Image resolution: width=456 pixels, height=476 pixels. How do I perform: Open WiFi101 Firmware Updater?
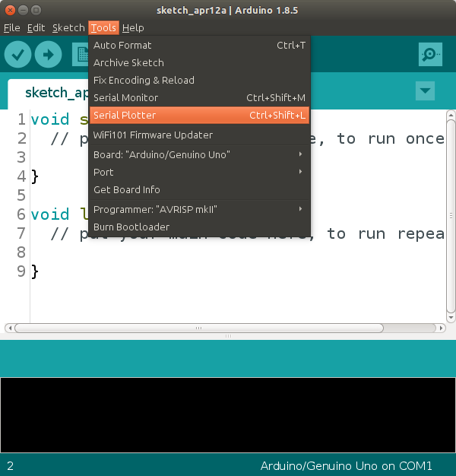point(200,135)
